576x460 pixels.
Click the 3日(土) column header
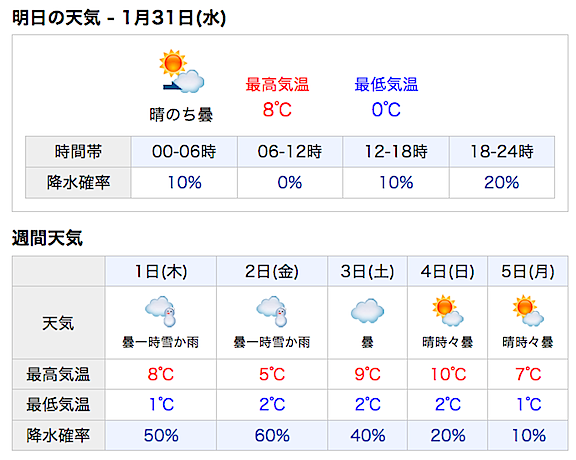point(367,272)
